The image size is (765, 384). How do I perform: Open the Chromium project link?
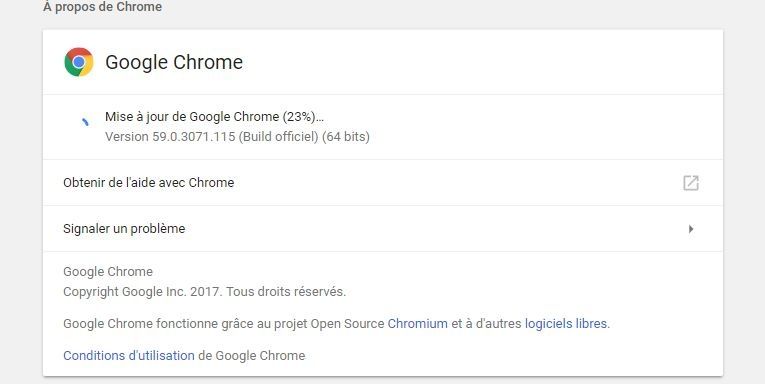[418, 323]
